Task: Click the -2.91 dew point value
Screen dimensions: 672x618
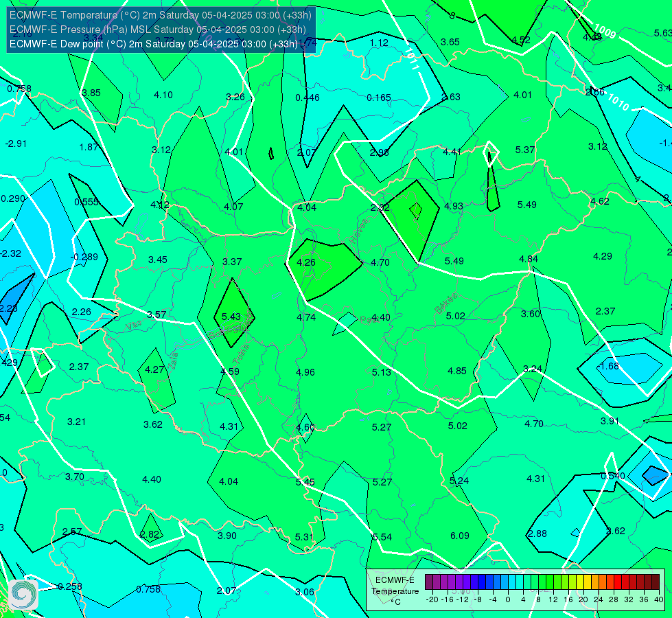Action: click(x=16, y=144)
